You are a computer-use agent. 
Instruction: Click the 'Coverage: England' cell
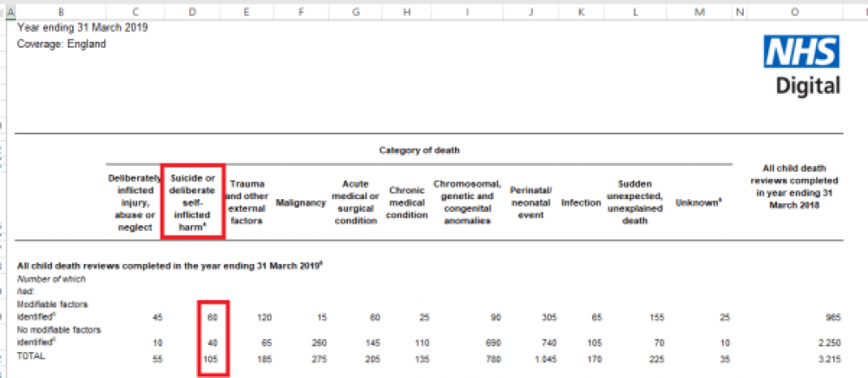click(62, 43)
